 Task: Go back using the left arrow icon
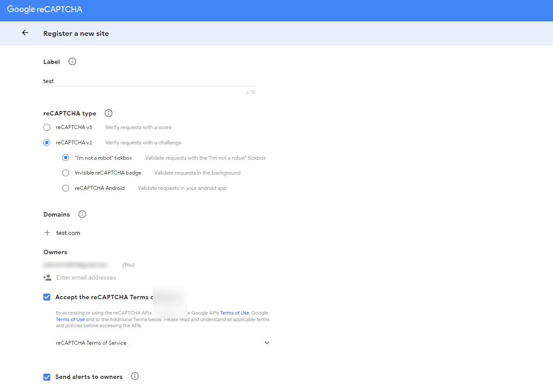25,33
